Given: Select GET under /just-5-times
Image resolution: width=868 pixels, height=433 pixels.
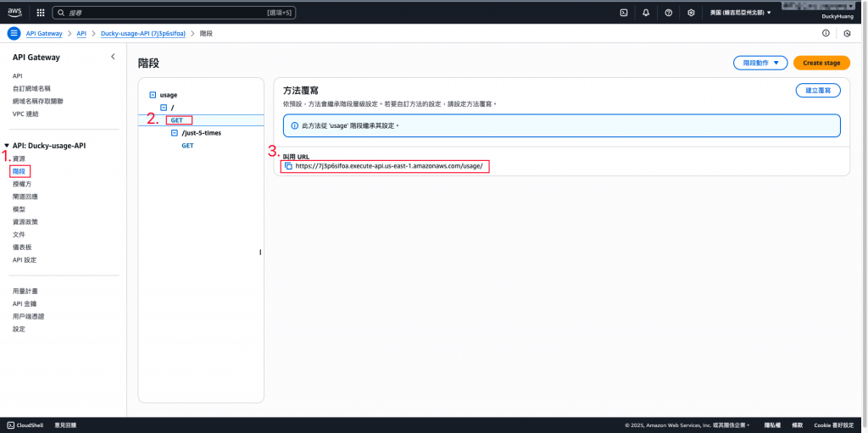Looking at the screenshot, I should pos(187,146).
